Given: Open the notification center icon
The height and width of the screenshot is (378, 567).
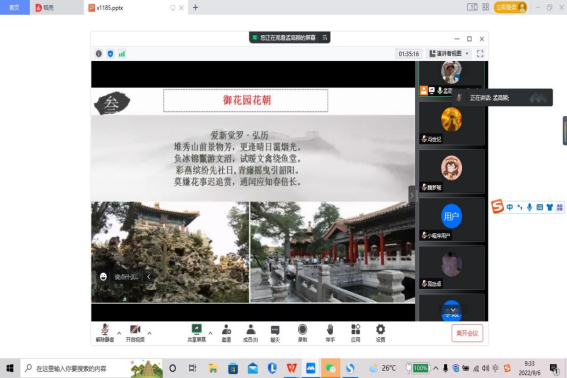Looking at the screenshot, I should (x=553, y=368).
